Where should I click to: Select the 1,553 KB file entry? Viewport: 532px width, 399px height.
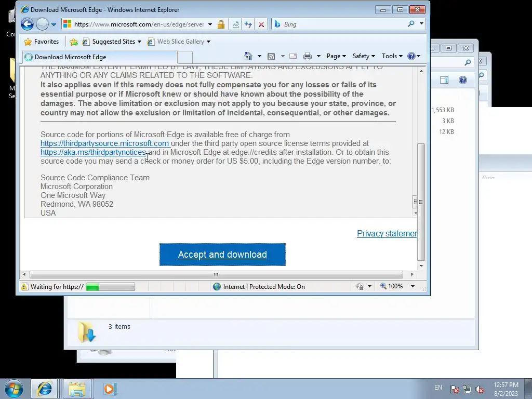(x=443, y=110)
